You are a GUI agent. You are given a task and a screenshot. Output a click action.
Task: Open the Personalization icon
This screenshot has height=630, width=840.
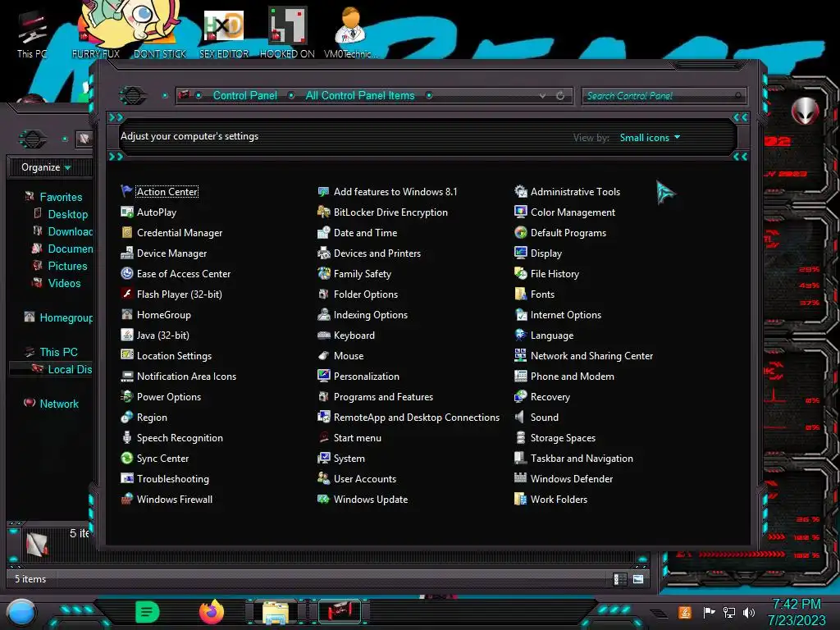click(x=323, y=376)
